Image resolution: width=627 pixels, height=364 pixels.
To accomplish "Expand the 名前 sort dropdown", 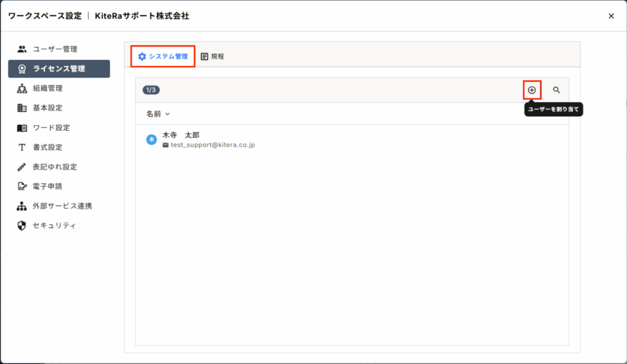I will (x=158, y=114).
